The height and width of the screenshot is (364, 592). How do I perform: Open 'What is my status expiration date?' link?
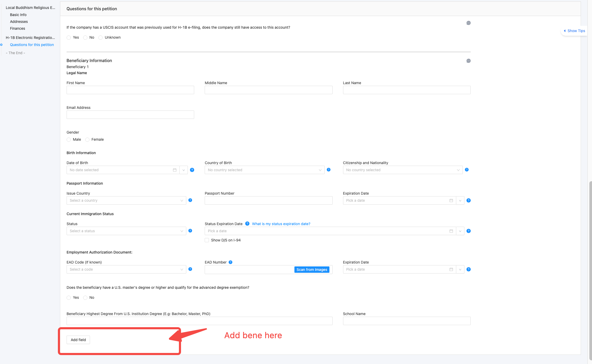click(281, 224)
